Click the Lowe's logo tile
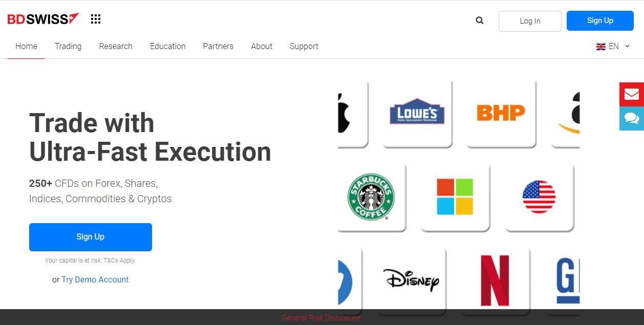644x325 pixels. pyautogui.click(x=417, y=113)
